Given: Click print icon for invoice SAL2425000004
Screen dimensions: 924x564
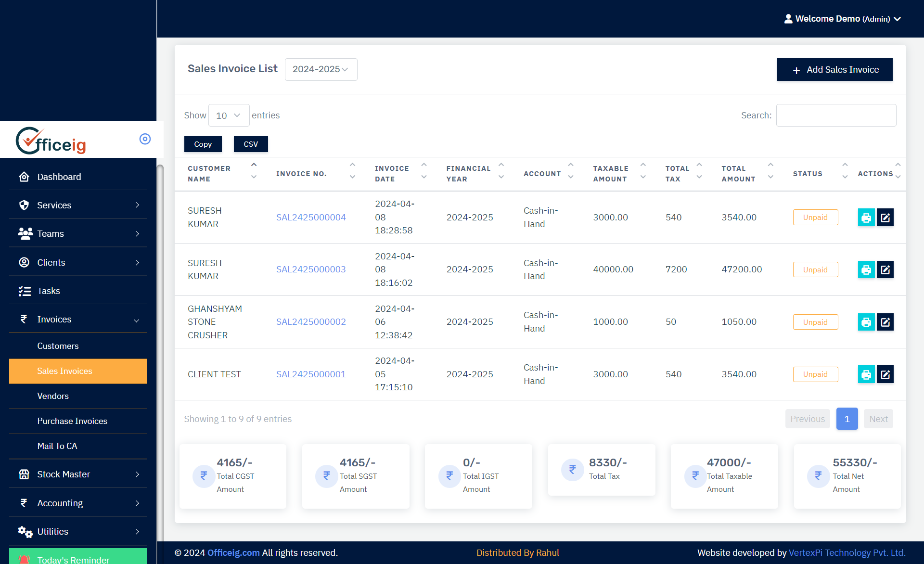Looking at the screenshot, I should coord(866,218).
